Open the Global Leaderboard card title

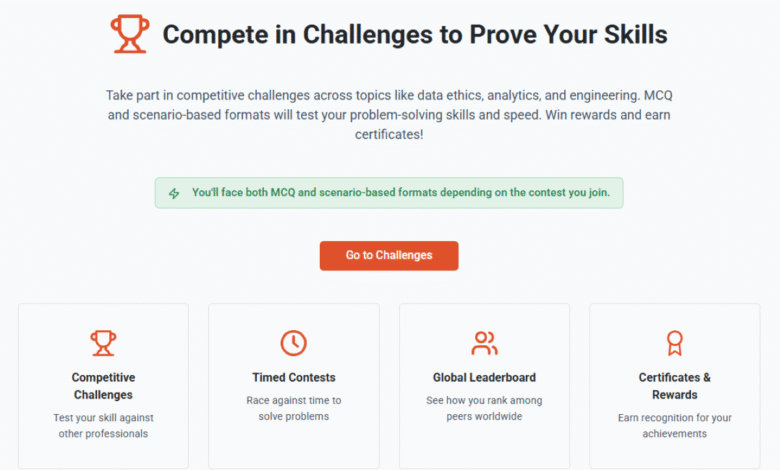coord(484,377)
